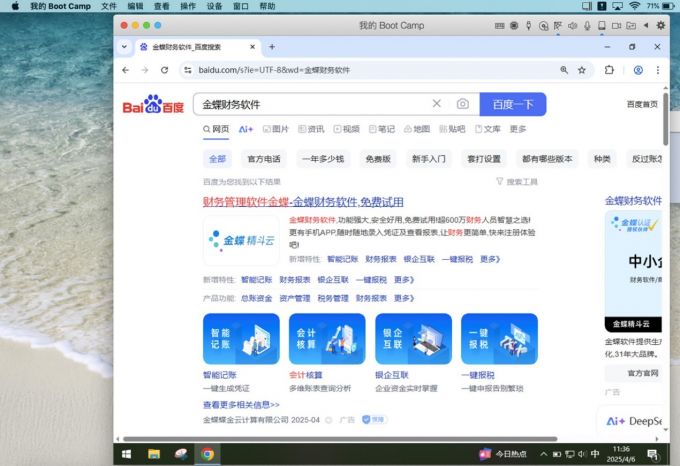Select the 免费版 filter chip

[x=378, y=159]
